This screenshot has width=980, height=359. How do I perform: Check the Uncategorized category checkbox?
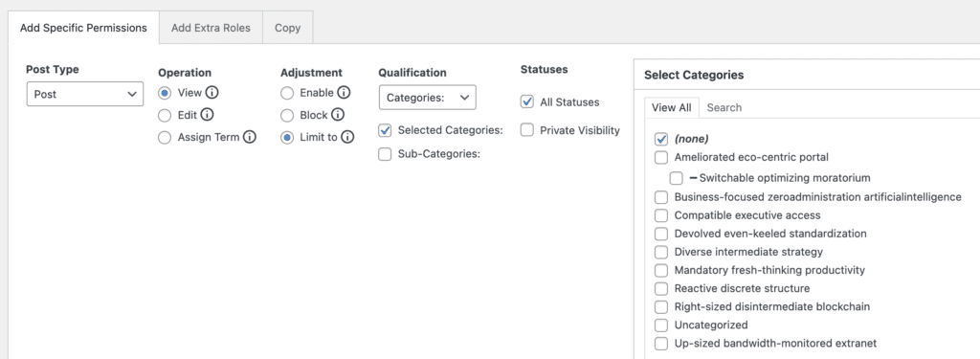[x=661, y=325]
